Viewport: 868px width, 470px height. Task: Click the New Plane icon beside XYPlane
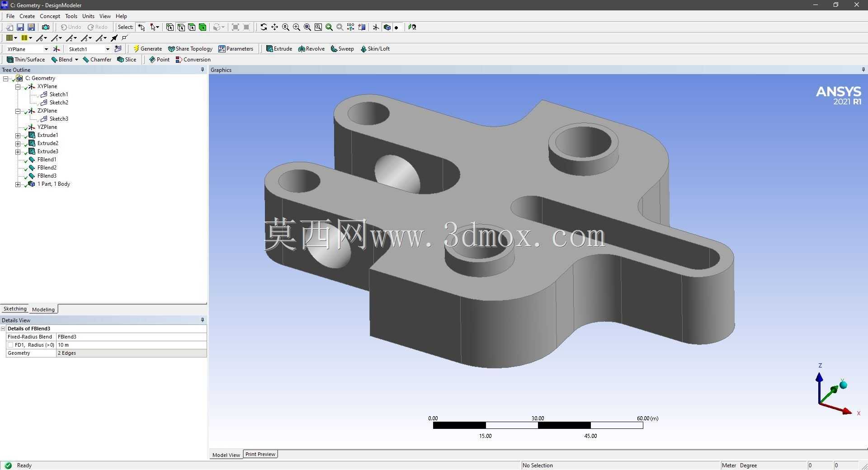pos(57,49)
